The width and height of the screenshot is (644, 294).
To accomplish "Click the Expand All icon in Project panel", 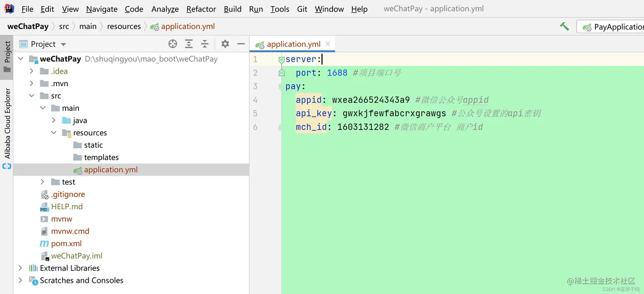I will [189, 44].
